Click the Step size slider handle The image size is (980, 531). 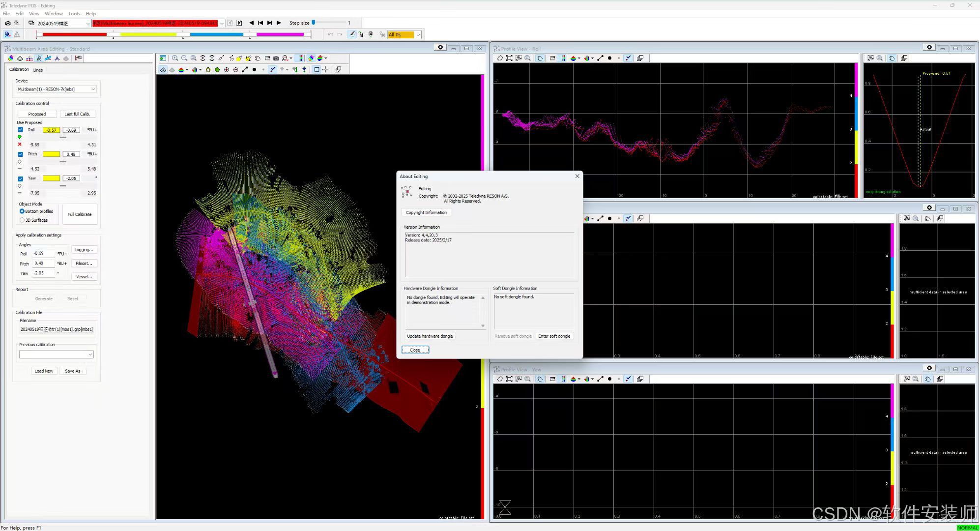tap(314, 23)
